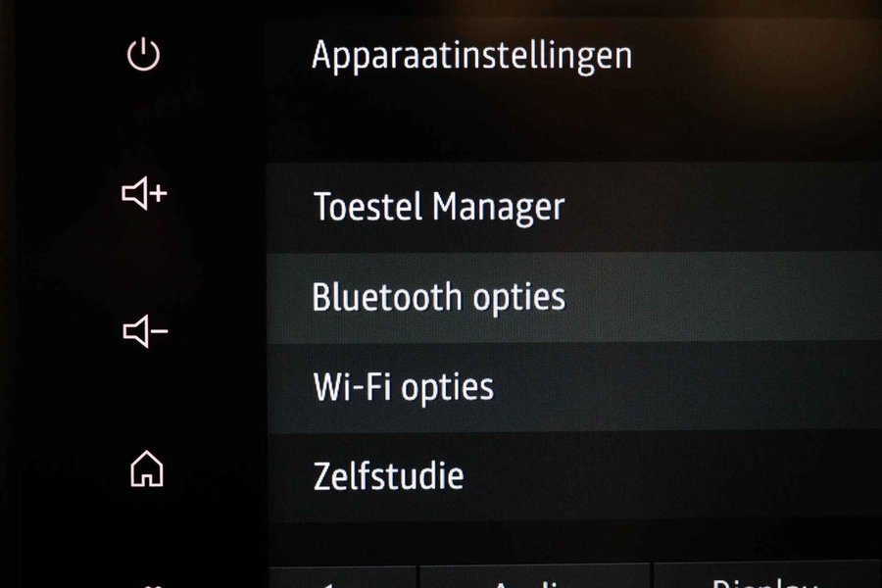This screenshot has width=882, height=588.
Task: Switch to the Display tab
Action: coord(767,577)
